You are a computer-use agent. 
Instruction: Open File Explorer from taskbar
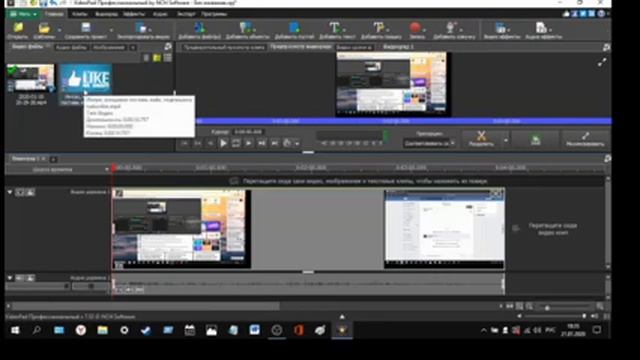point(102,330)
